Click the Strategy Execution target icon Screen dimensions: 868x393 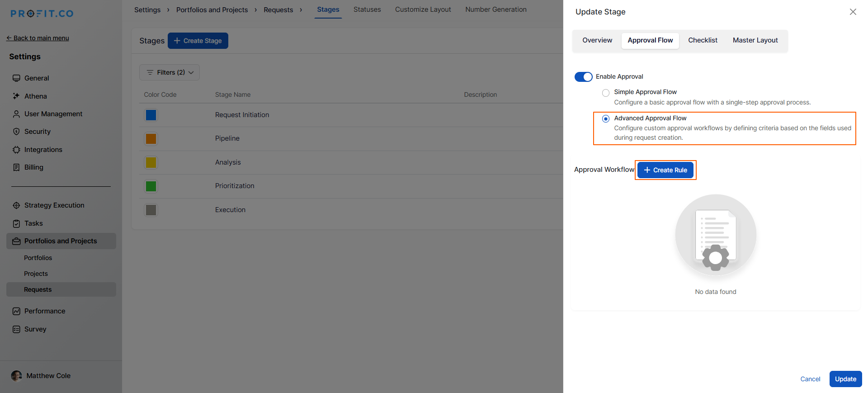coord(16,205)
